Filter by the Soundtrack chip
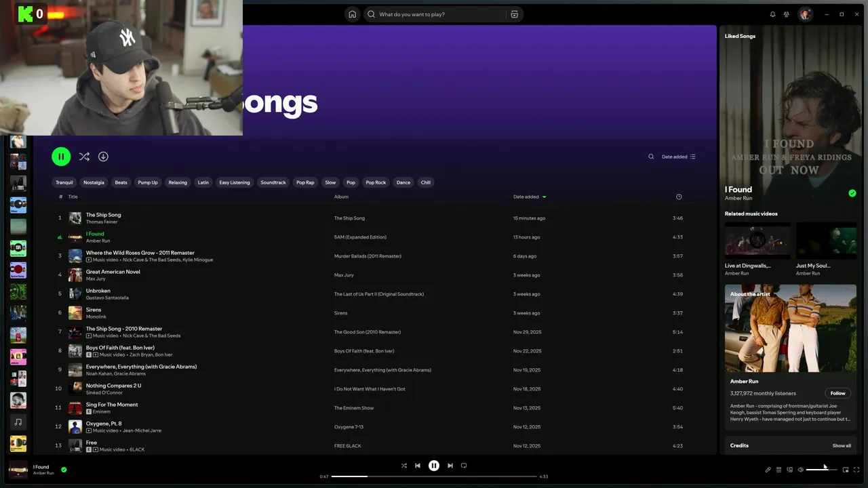Viewport: 868px width, 488px height. coord(273,182)
